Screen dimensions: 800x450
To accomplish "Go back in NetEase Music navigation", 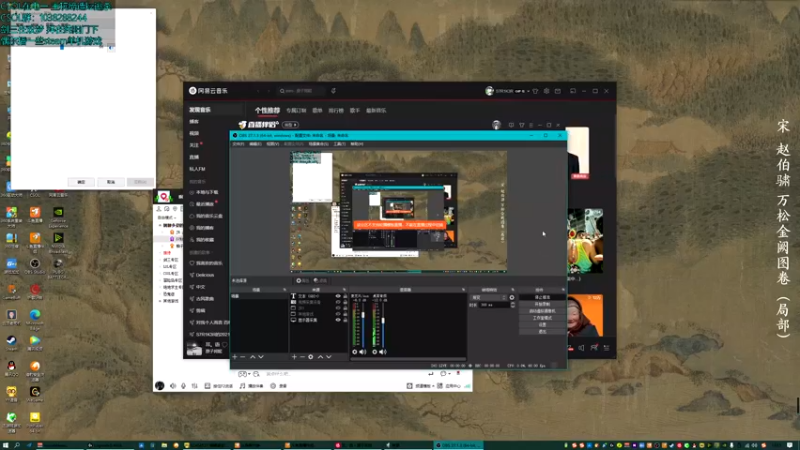I will pos(259,91).
